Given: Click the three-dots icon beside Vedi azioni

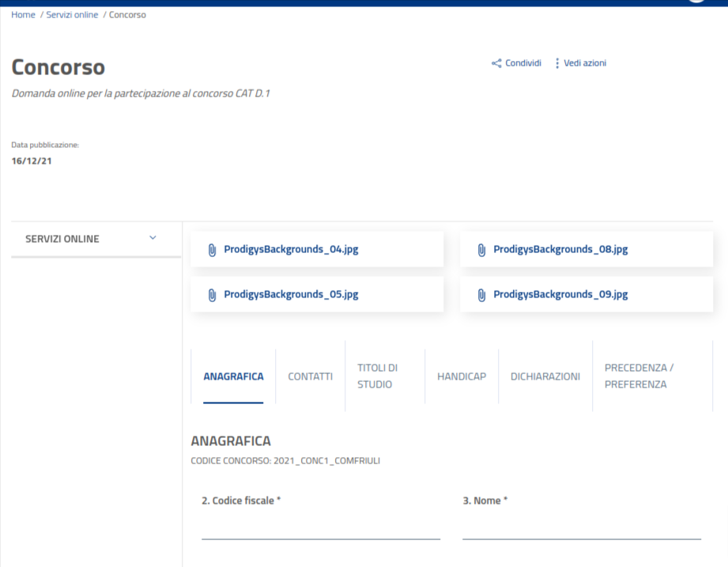Looking at the screenshot, I should (x=557, y=63).
